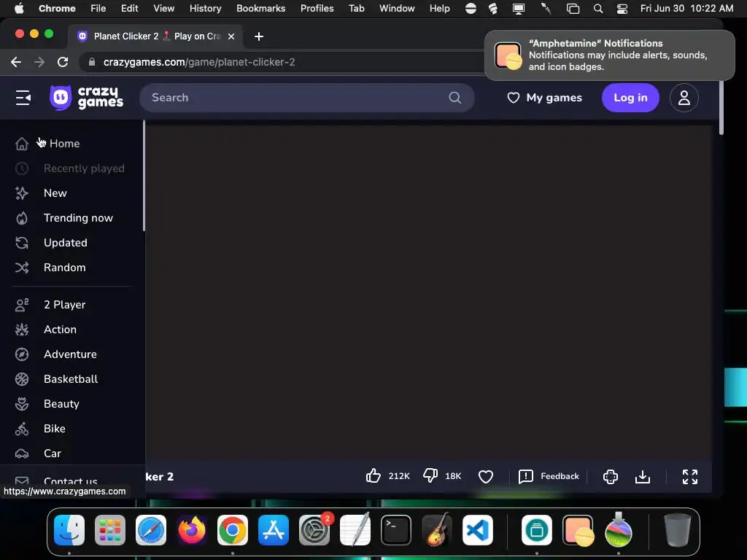This screenshot has width=747, height=560.
Task: Click the sidebar scrollbar thumb
Action: [144, 176]
